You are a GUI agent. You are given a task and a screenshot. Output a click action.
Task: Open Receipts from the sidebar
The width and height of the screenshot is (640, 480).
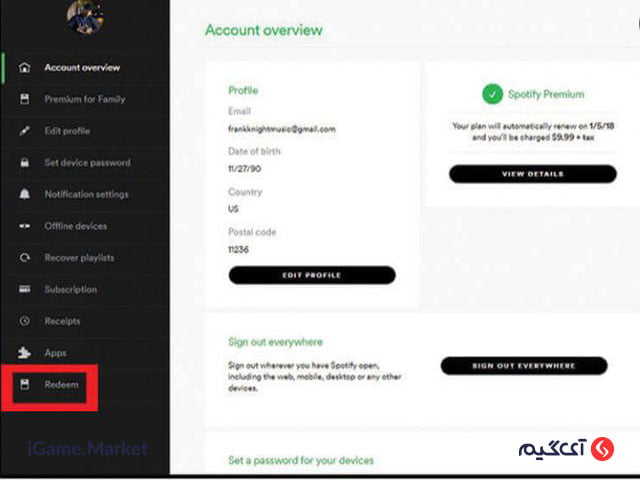pos(62,321)
